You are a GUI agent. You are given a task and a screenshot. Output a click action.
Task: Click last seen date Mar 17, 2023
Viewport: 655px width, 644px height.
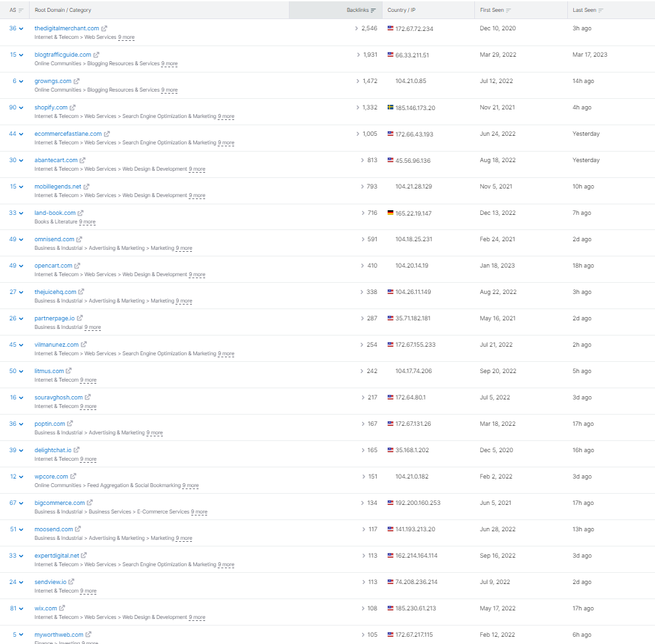coord(590,55)
